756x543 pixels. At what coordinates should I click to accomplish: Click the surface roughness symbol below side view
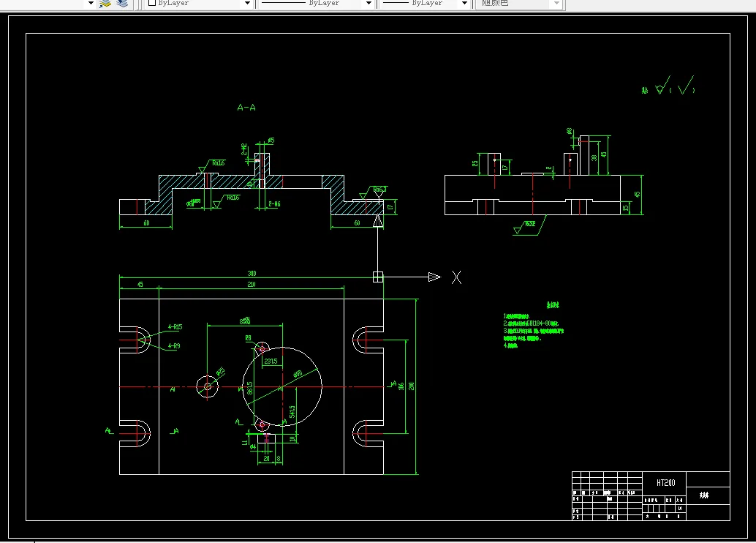(529, 225)
